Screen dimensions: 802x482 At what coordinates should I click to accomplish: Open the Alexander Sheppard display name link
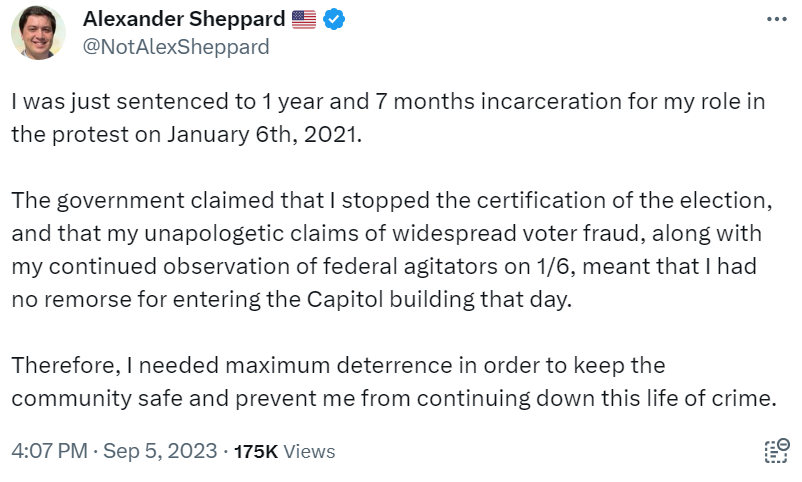(184, 19)
